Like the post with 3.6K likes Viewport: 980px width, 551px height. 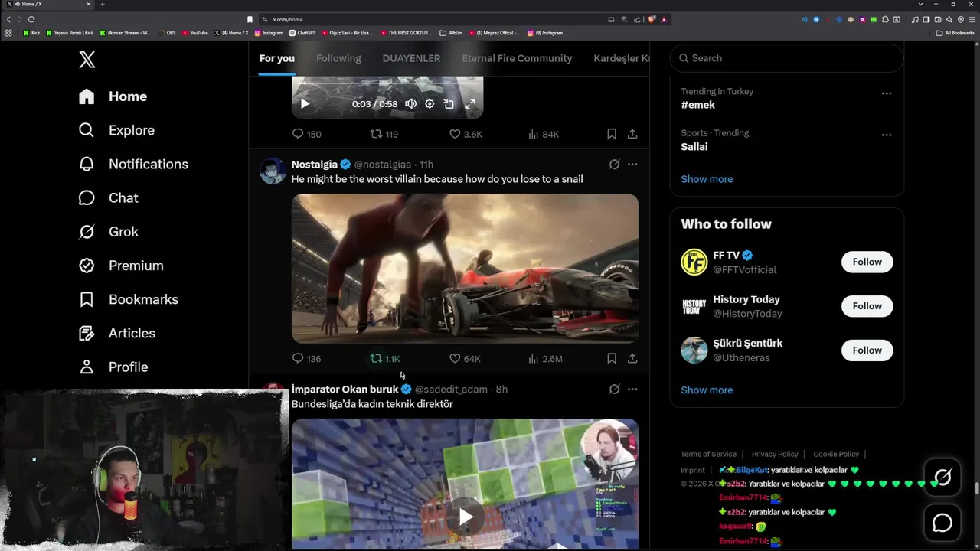pyautogui.click(x=465, y=134)
